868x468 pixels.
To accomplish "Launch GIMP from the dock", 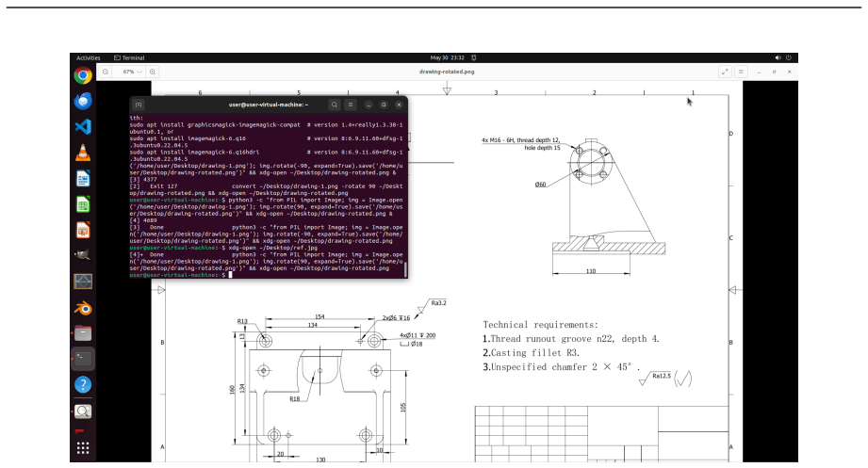I will coord(83,255).
